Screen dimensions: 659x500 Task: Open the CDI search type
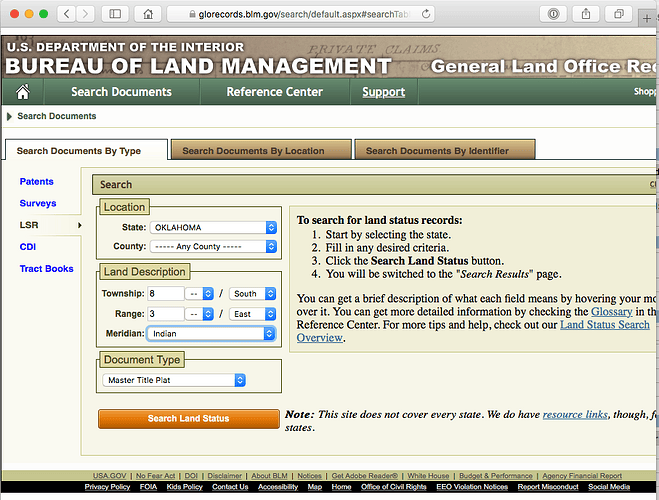pos(28,247)
